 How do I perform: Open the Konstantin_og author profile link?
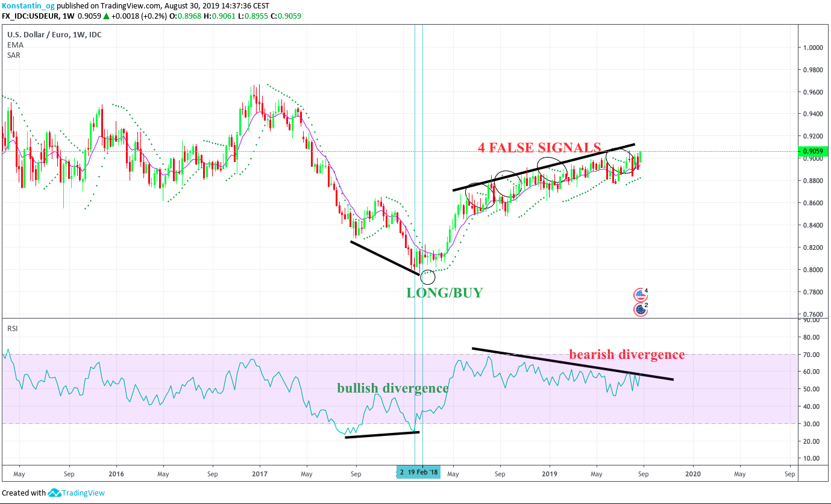coord(28,5)
